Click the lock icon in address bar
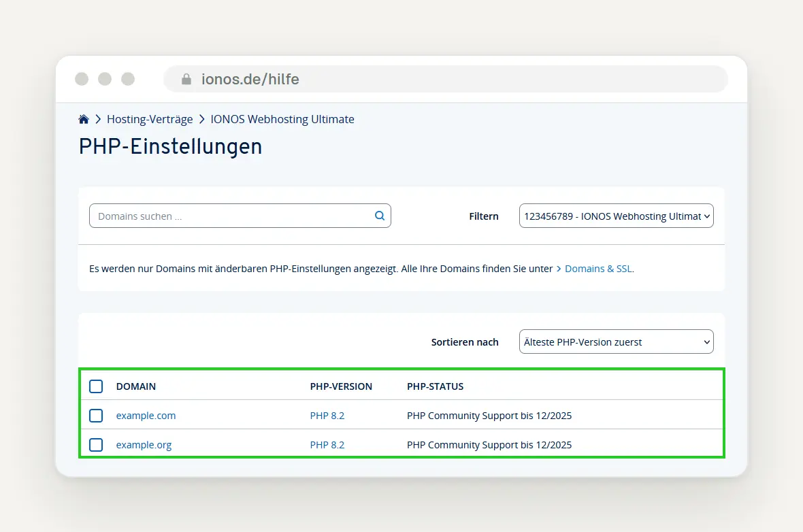 tap(186, 79)
